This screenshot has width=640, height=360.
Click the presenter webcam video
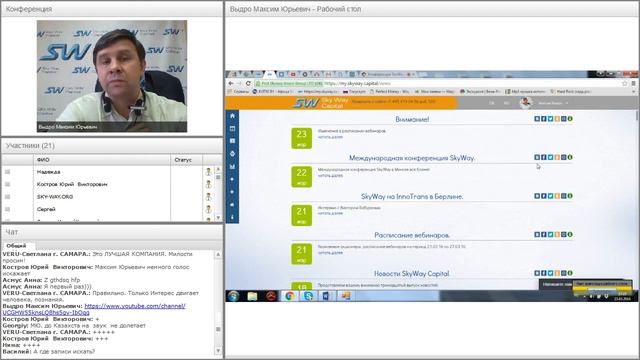pyautogui.click(x=112, y=76)
